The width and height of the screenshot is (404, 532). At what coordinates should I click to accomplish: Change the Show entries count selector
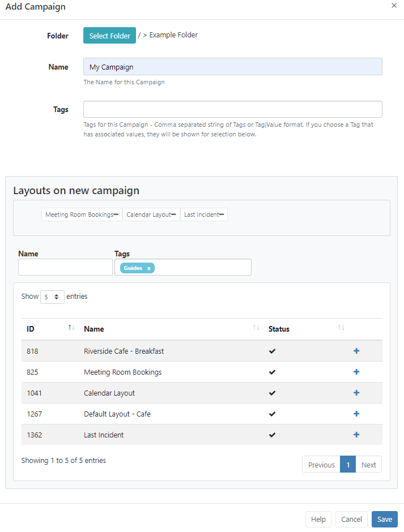click(52, 297)
